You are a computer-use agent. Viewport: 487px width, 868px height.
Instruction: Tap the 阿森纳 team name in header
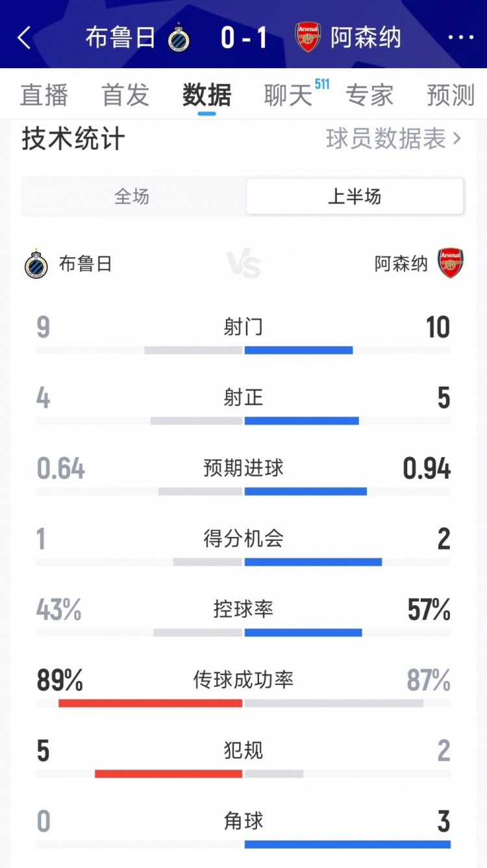pos(366,38)
